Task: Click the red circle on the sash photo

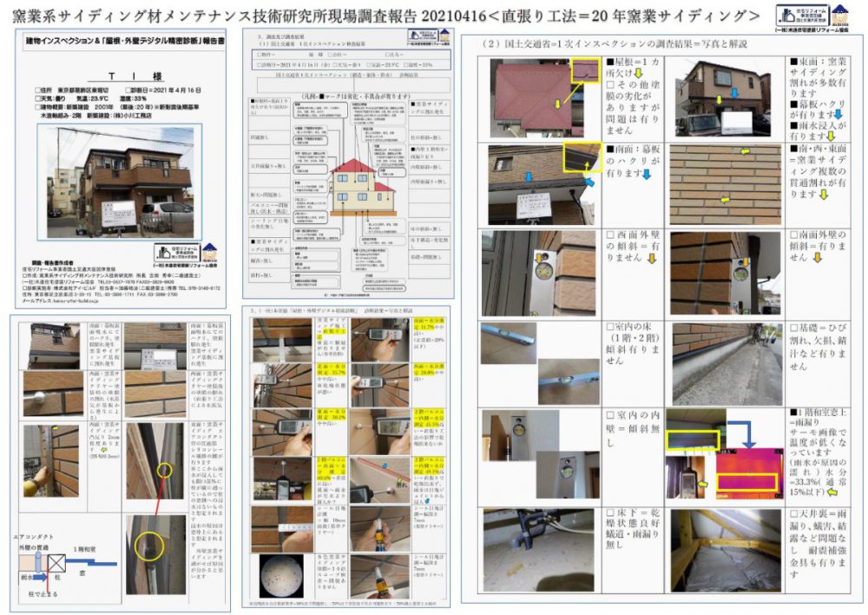Action: coord(162,470)
